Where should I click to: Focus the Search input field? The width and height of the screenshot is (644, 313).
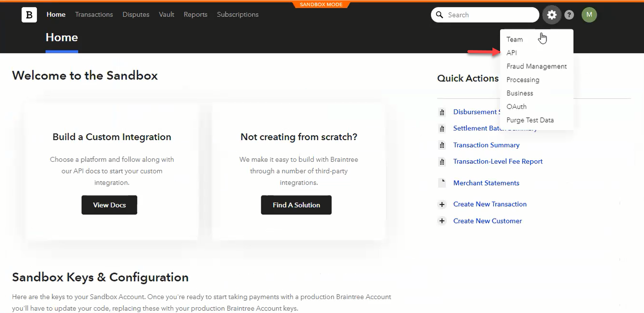pos(485,15)
